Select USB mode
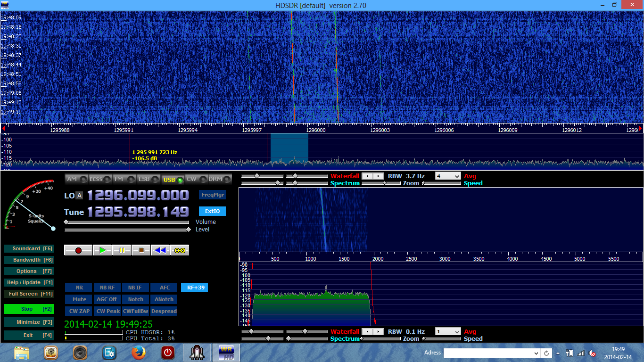This screenshot has width=644, height=362. click(x=173, y=179)
